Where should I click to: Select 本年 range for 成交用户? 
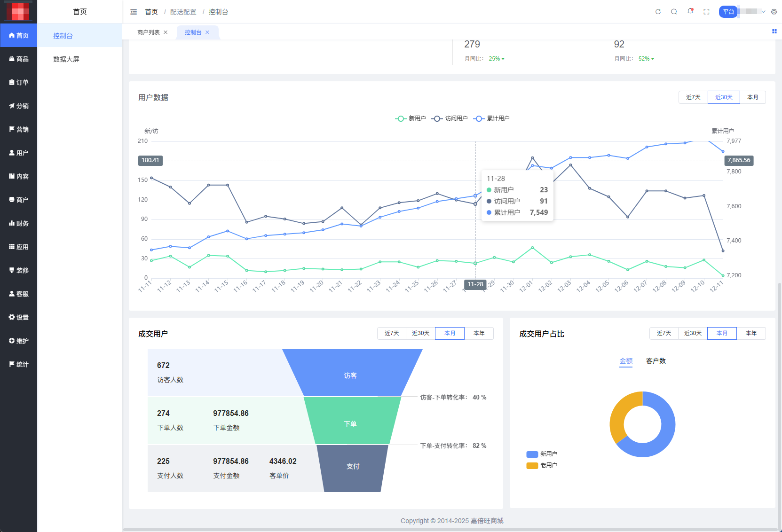click(x=479, y=333)
